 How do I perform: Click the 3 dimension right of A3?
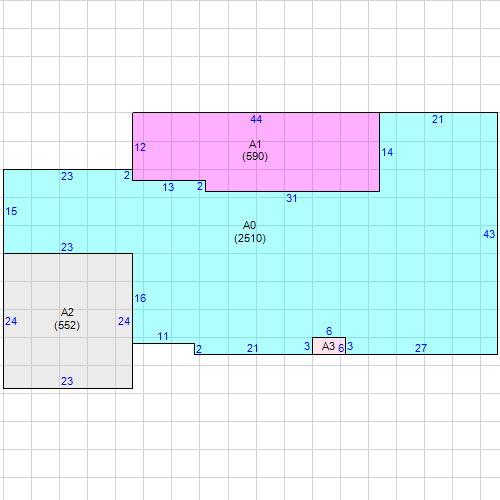(350, 346)
